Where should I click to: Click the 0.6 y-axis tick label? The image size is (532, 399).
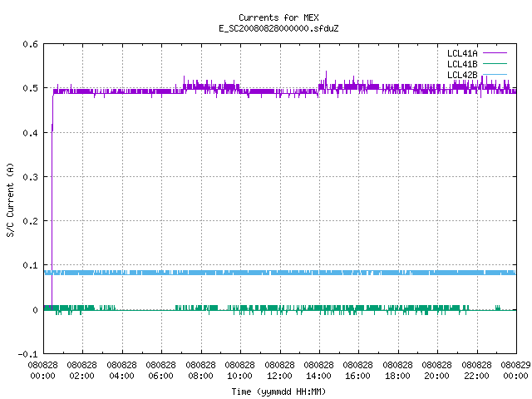pos(30,44)
